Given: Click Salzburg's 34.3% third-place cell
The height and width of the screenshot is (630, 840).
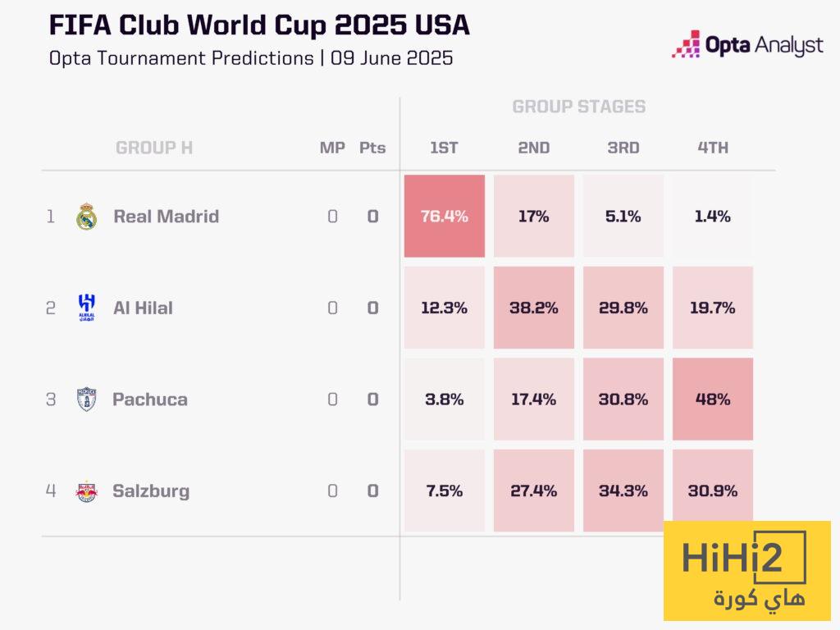Looking at the screenshot, I should 623,491.
